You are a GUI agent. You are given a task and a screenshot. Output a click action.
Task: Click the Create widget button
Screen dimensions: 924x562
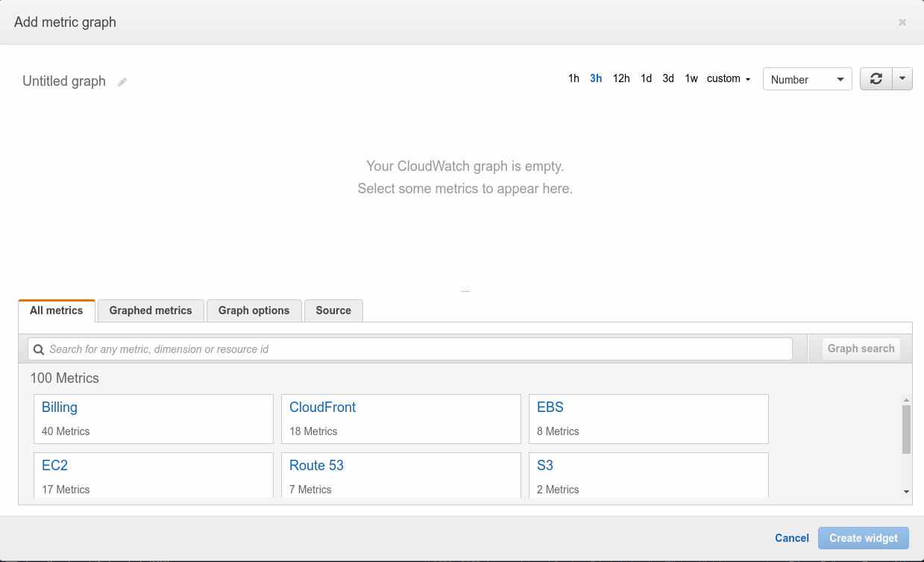(x=864, y=538)
